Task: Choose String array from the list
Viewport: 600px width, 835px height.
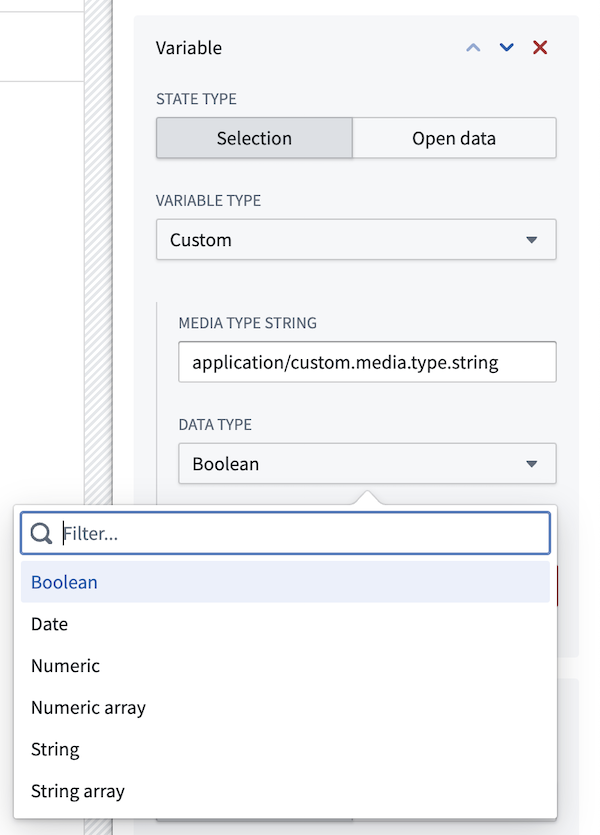Action: click(285, 791)
